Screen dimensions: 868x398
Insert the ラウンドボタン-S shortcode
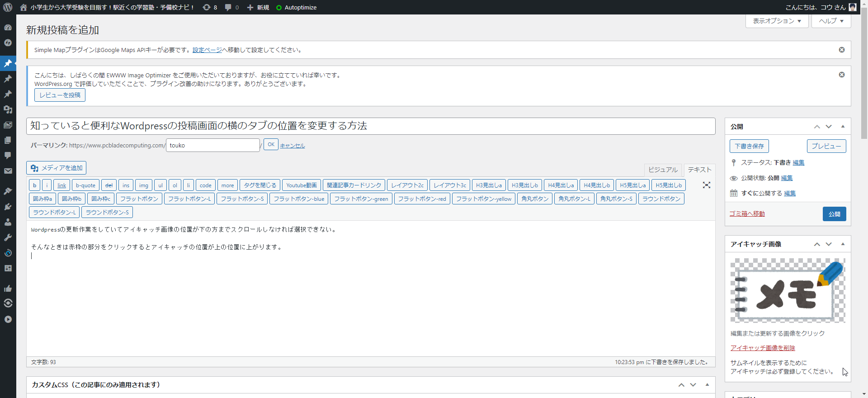pyautogui.click(x=107, y=212)
